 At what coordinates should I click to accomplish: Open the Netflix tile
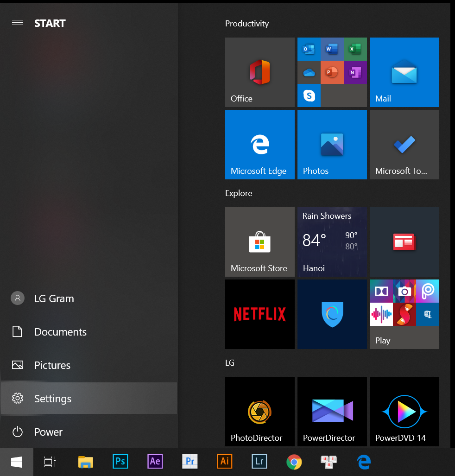click(259, 314)
